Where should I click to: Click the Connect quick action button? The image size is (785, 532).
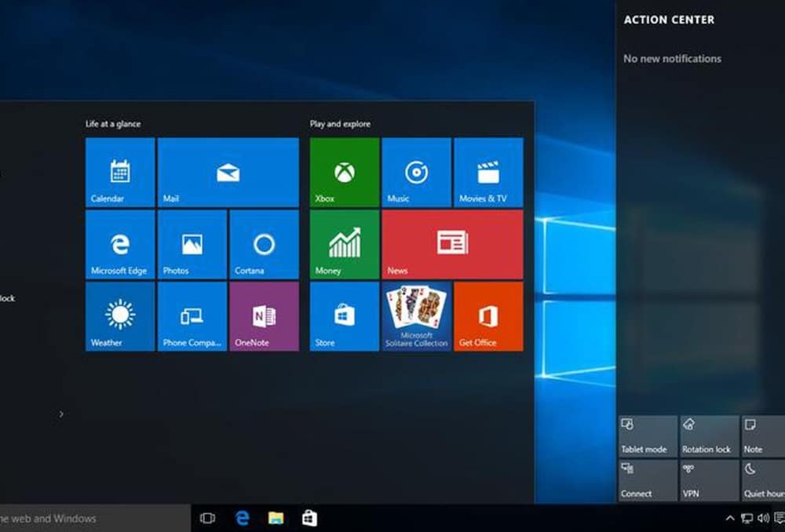(647, 480)
